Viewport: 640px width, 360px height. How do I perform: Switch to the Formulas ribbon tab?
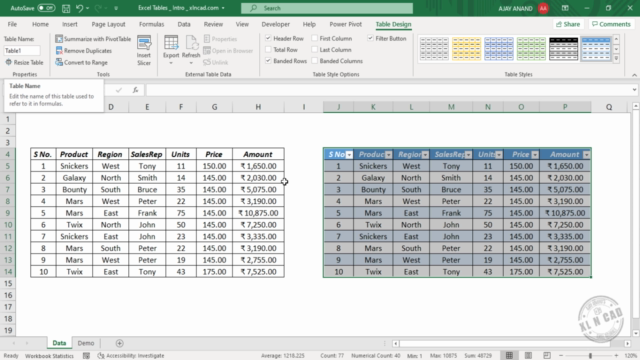click(x=151, y=24)
